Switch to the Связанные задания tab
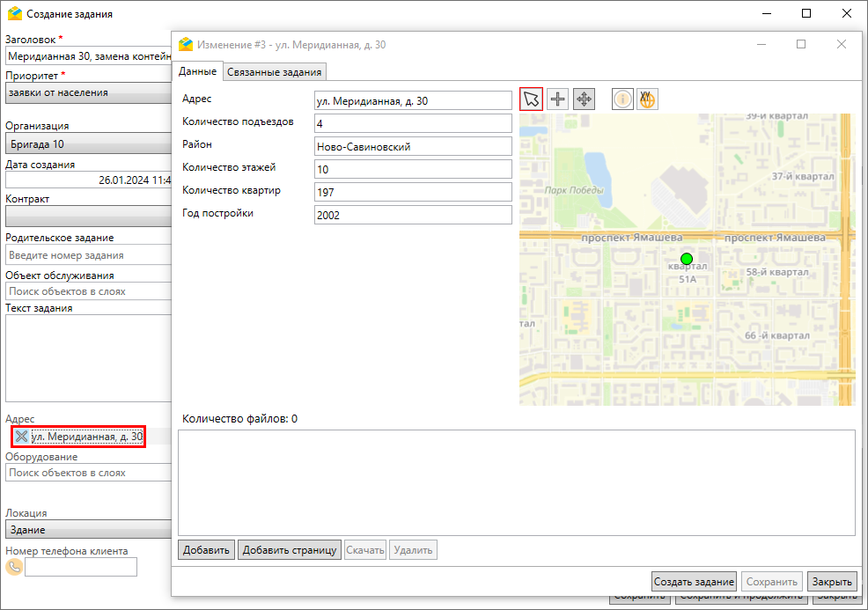 coord(276,72)
